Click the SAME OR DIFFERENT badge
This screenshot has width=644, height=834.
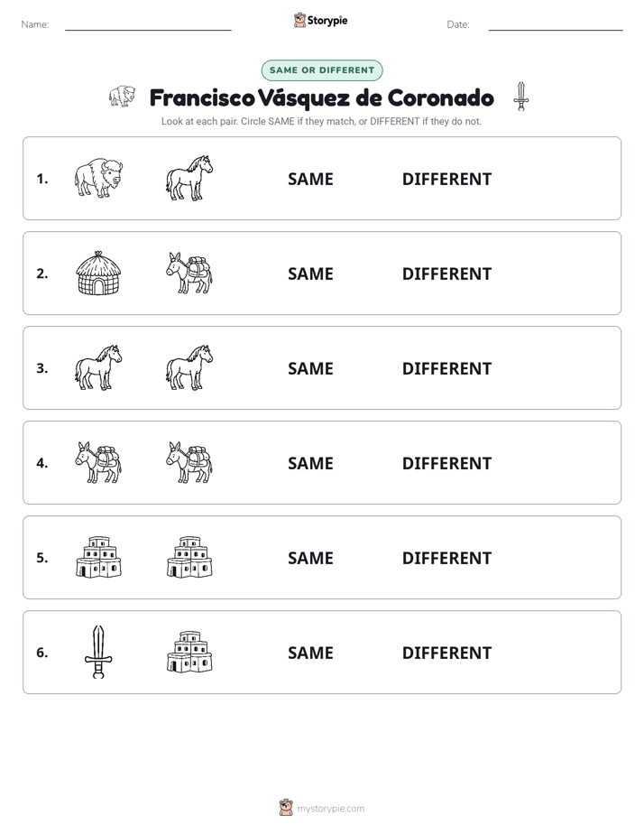322,70
